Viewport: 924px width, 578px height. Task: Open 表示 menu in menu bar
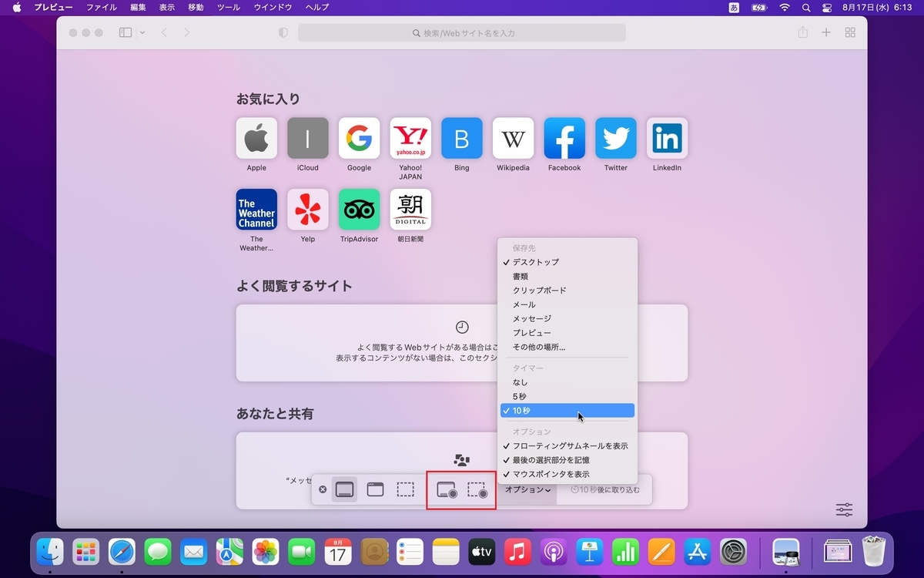tap(167, 7)
